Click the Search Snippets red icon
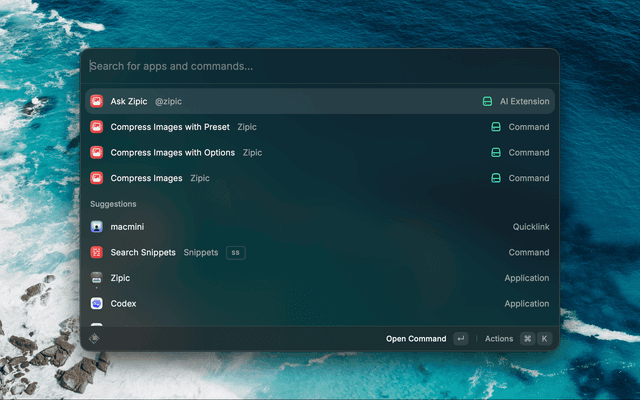Image resolution: width=640 pixels, height=400 pixels. [97, 252]
